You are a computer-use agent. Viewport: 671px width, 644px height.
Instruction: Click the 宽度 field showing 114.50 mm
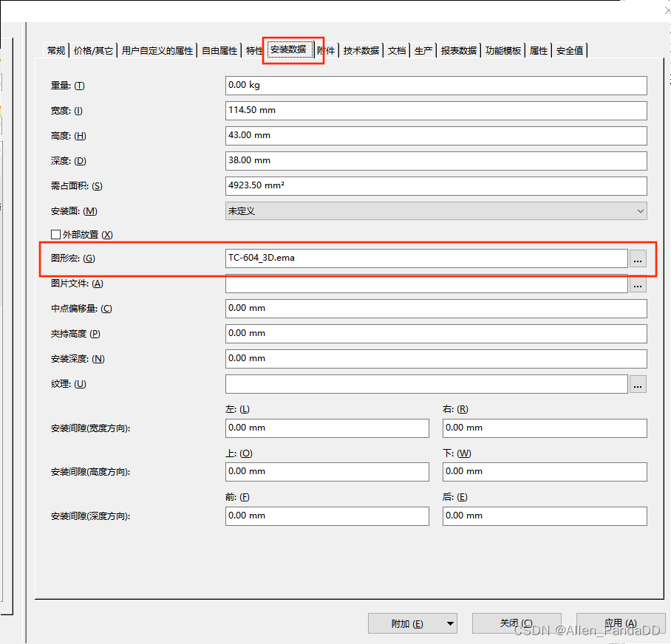coord(435,111)
